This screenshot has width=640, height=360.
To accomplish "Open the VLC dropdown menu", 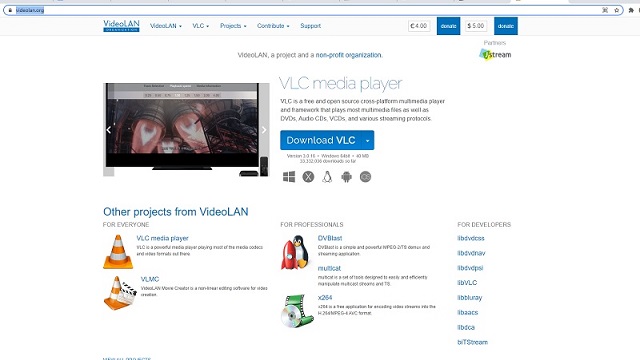I will pos(200,26).
